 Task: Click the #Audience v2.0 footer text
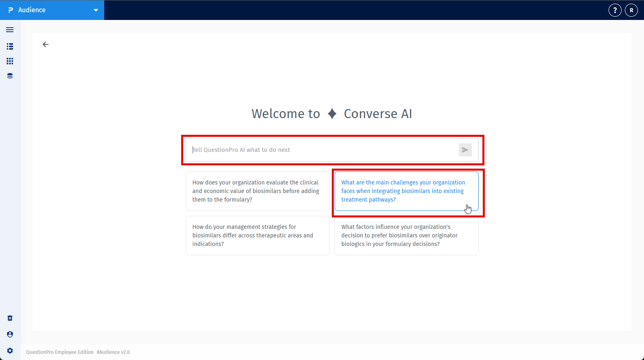click(113, 352)
